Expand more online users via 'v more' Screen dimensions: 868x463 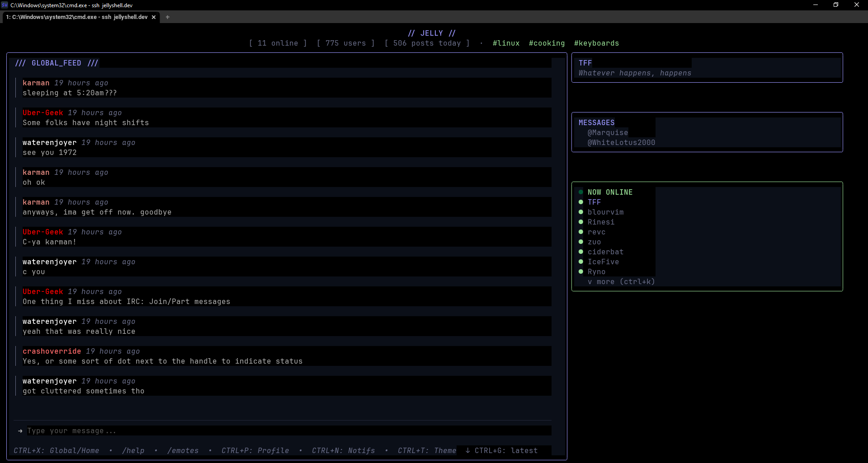pos(621,281)
